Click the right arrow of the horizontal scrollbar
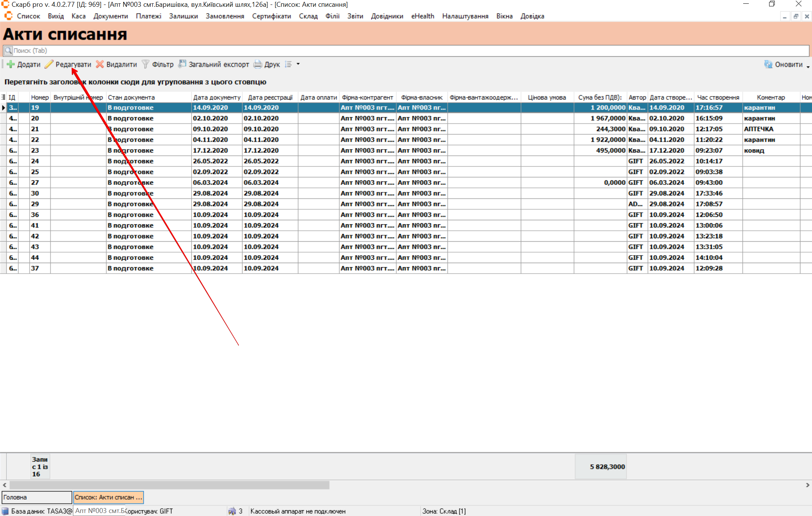 tap(807, 485)
